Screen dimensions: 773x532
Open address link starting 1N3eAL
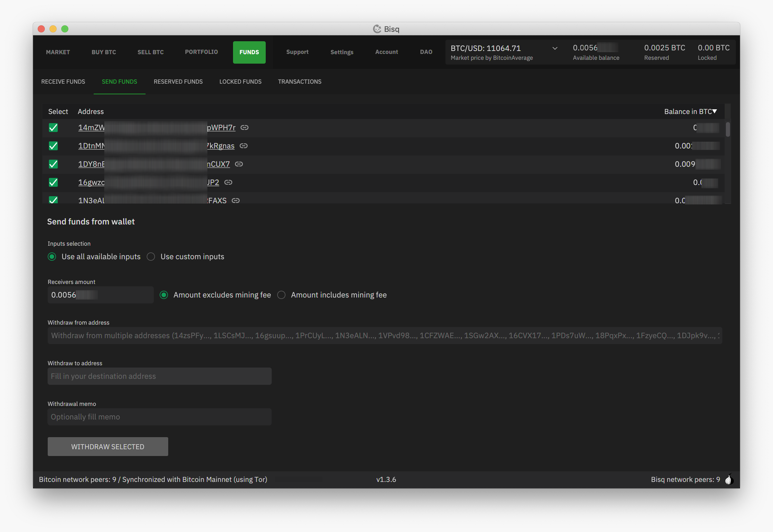click(152, 201)
